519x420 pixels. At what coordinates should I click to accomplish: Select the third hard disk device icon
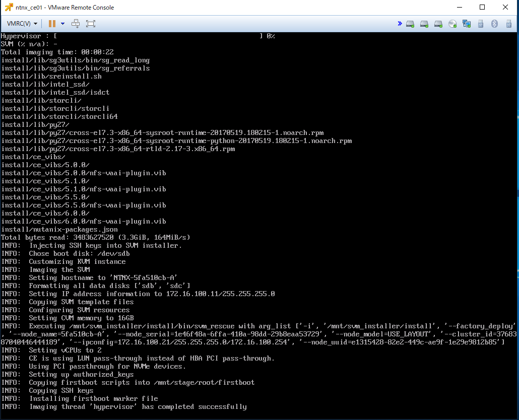(438, 24)
